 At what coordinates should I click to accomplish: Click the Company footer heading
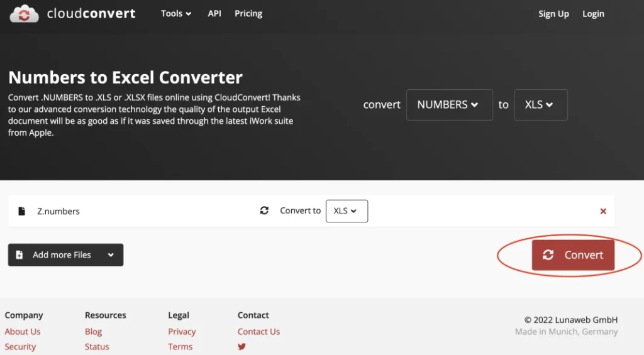coord(24,315)
